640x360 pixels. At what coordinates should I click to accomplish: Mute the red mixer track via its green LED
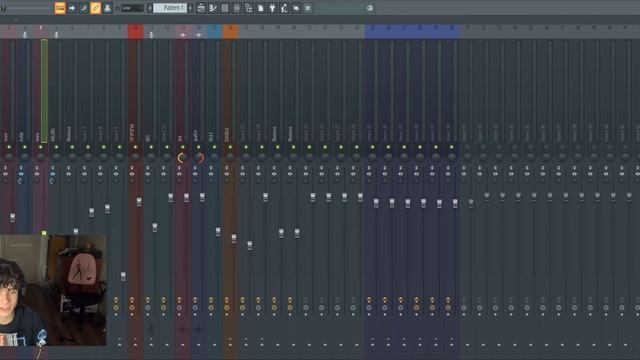pos(135,147)
